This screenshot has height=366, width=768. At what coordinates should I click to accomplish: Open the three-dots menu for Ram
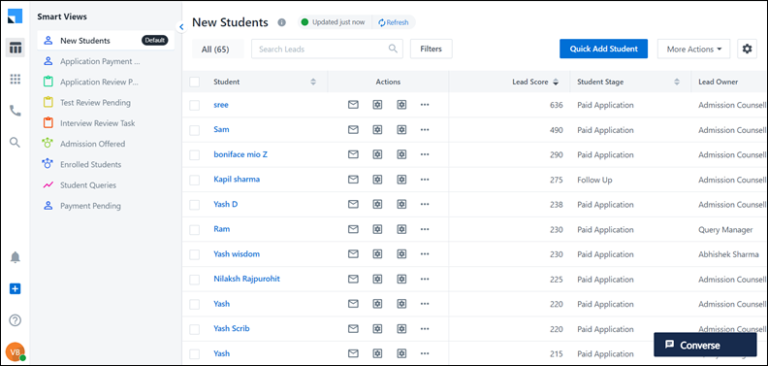(x=425, y=229)
